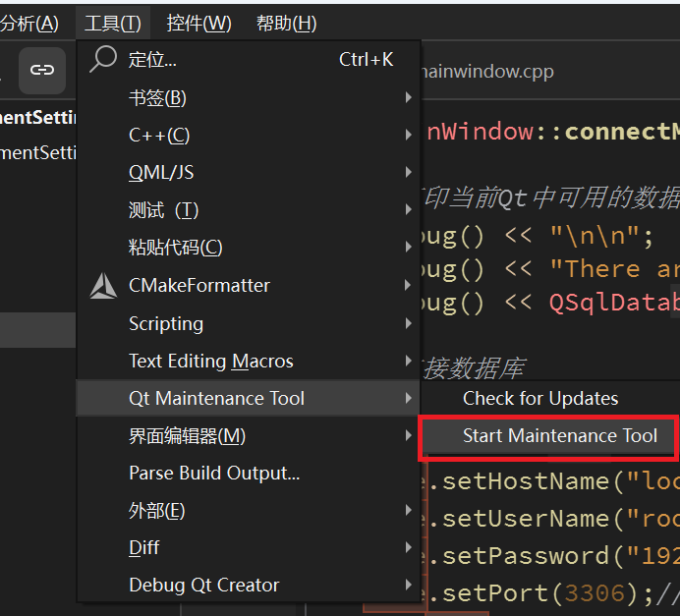Viewport: 680px width, 616px height.
Task: Click the setHostName code line
Action: click(x=550, y=481)
